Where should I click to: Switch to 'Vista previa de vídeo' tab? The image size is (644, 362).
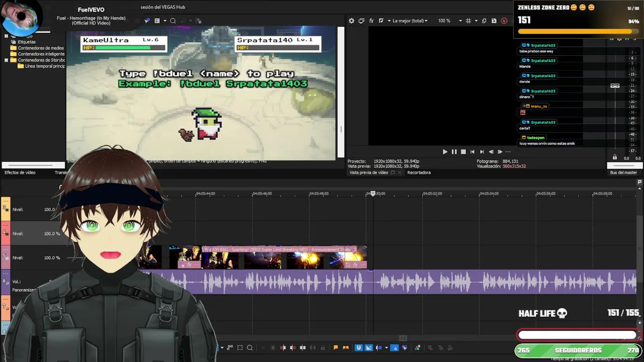pos(369,172)
